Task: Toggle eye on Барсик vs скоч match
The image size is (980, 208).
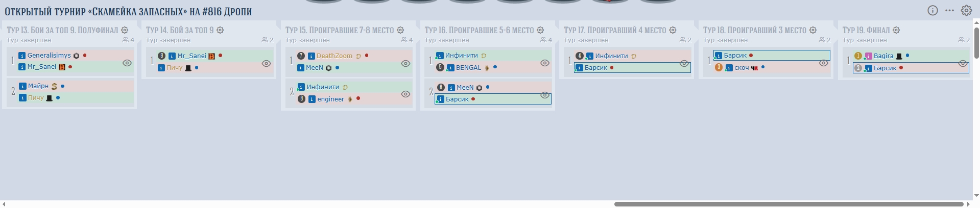Action: [823, 63]
